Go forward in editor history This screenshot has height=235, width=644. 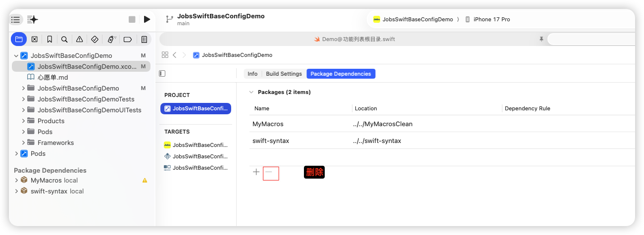(x=184, y=55)
